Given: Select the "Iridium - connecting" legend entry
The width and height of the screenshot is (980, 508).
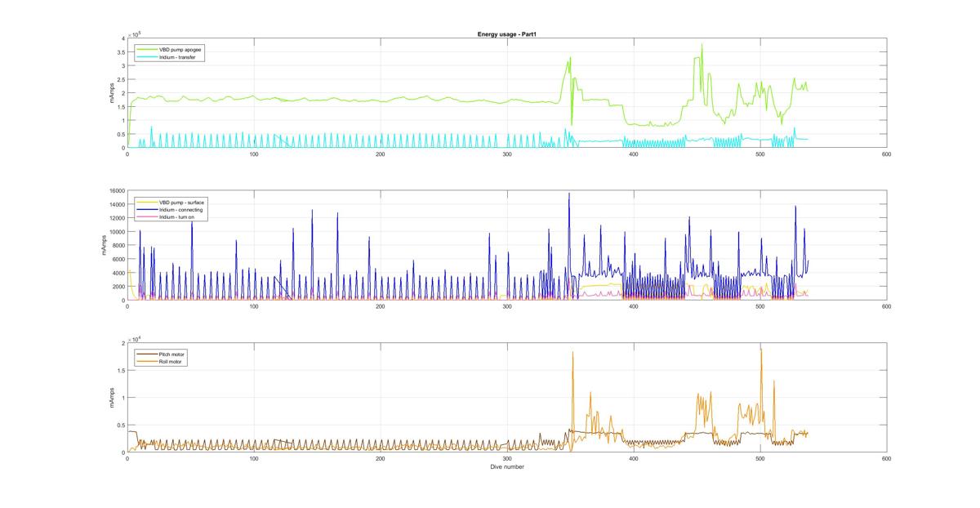Looking at the screenshot, I should [182, 209].
